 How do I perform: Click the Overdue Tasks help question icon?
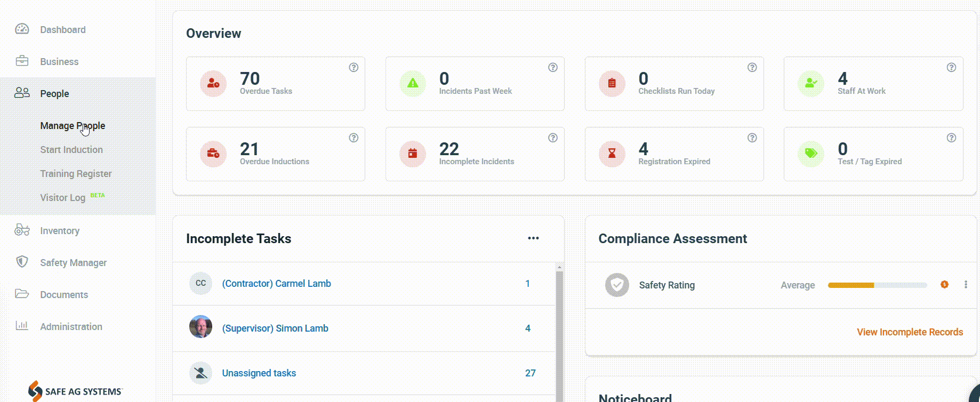pos(354,68)
